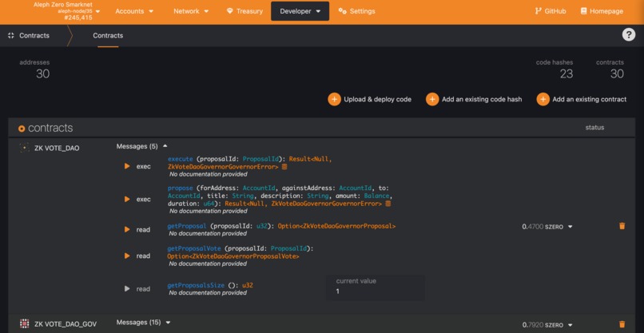
Task: Click the ZK VOTE_DAO identicon
Action: pyautogui.click(x=24, y=148)
